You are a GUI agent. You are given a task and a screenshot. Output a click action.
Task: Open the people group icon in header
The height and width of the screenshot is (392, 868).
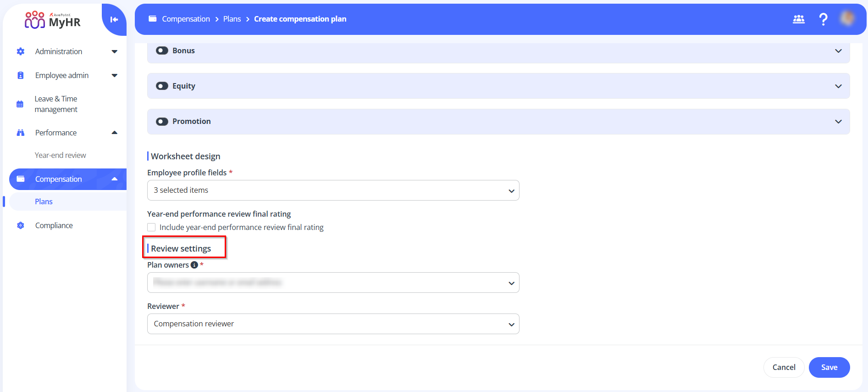pos(799,19)
